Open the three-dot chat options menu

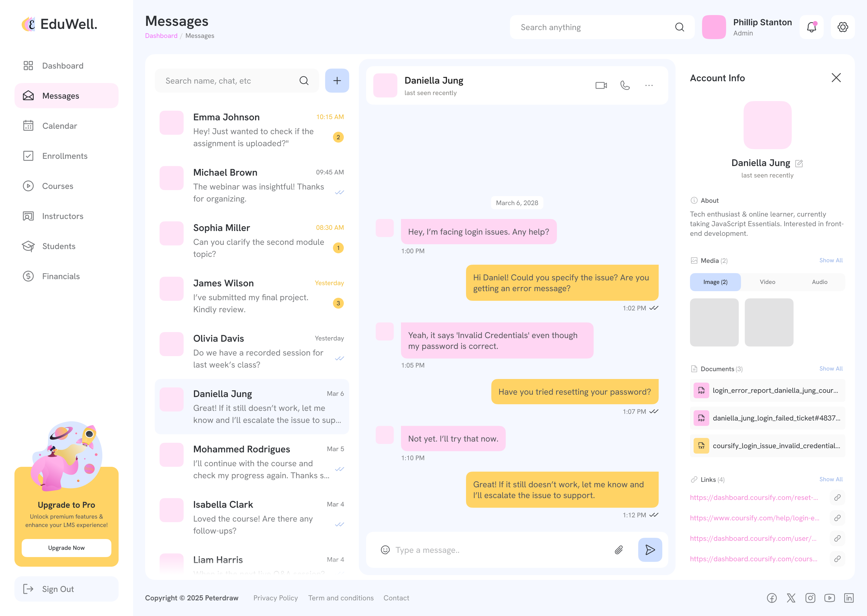[649, 85]
